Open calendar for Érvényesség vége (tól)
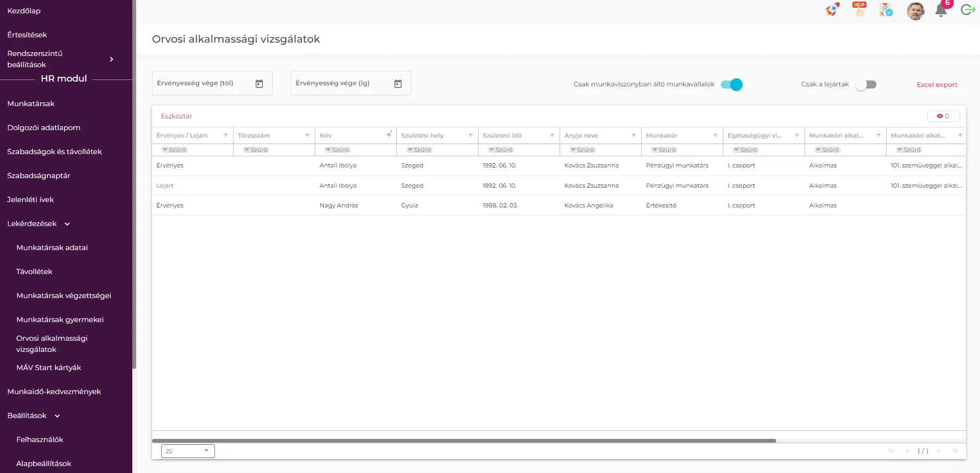This screenshot has width=980, height=473. click(x=259, y=84)
